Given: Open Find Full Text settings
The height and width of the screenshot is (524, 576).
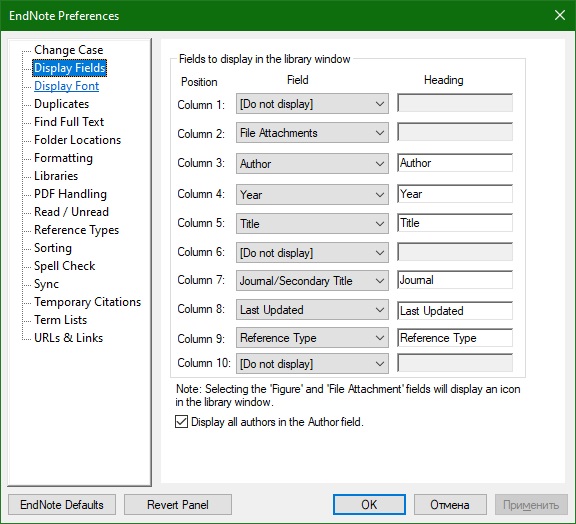Looking at the screenshot, I should pos(69,122).
